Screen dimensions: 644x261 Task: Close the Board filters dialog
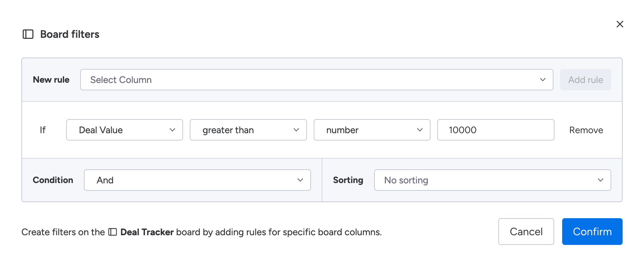pos(620,24)
